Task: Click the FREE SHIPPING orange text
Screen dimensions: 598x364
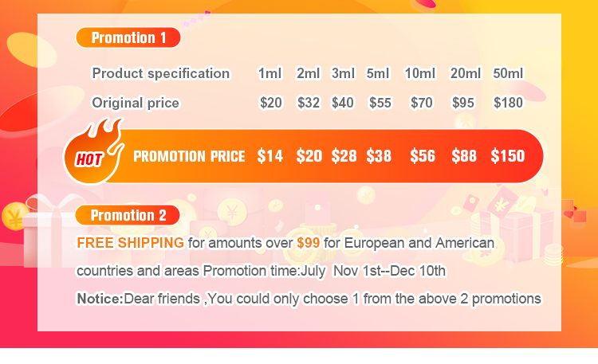Action: 131,243
